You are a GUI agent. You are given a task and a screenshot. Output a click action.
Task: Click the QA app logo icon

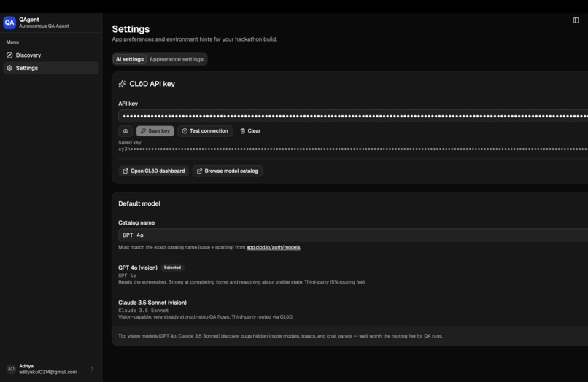pyautogui.click(x=9, y=23)
